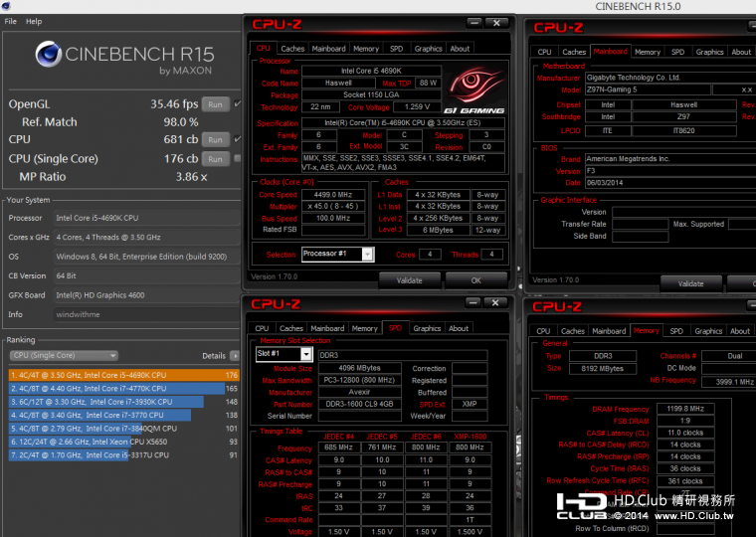This screenshot has width=756, height=537.
Task: Click OK in the top-left CPU-Z window
Action: [x=475, y=280]
